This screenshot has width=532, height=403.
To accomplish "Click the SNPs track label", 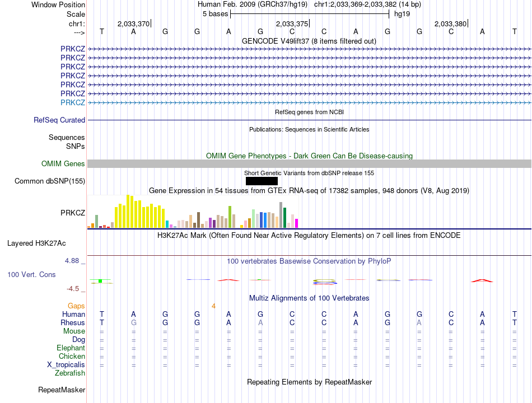I will tap(76, 146).
